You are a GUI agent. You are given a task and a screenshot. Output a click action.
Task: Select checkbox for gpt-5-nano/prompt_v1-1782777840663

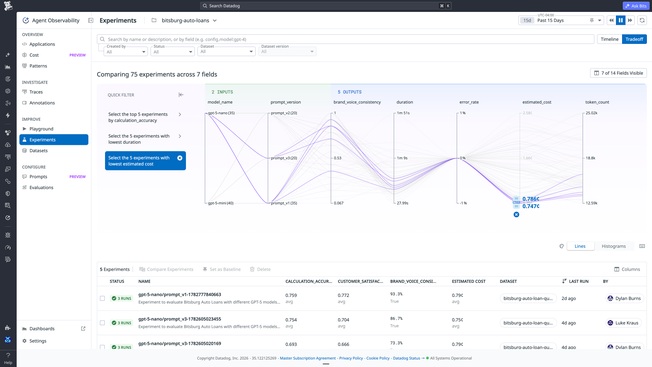(102, 298)
